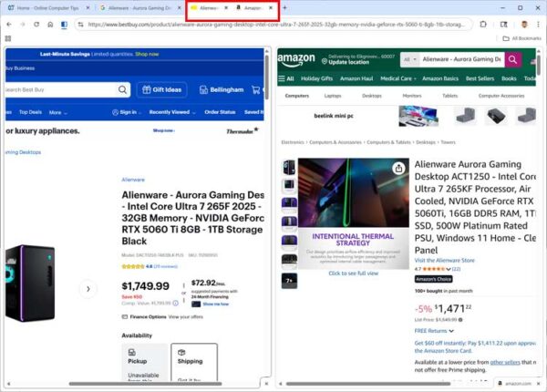This screenshot has height=392, width=547.
Task: Click the Comp. Value info icon
Action: click(x=175, y=303)
